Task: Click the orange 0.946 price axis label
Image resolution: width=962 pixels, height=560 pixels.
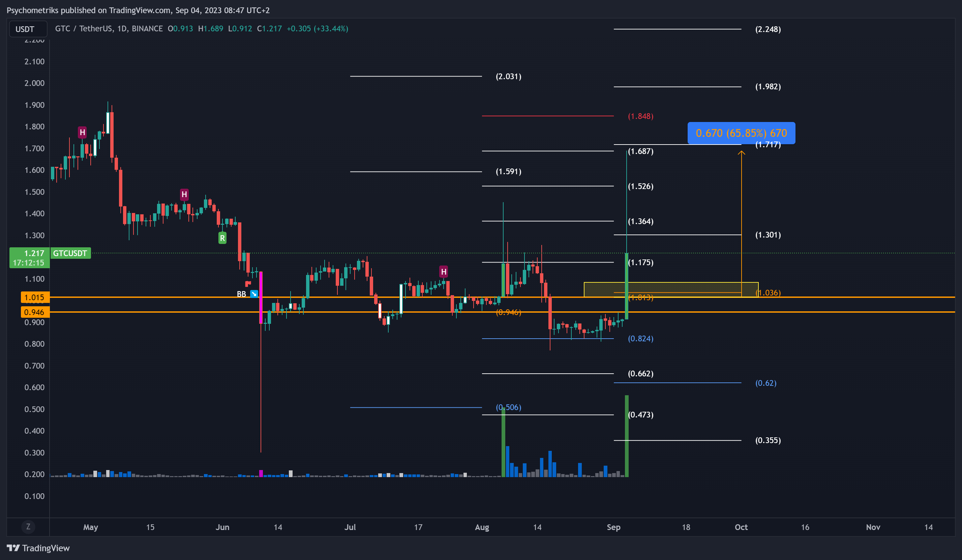Action: [35, 312]
